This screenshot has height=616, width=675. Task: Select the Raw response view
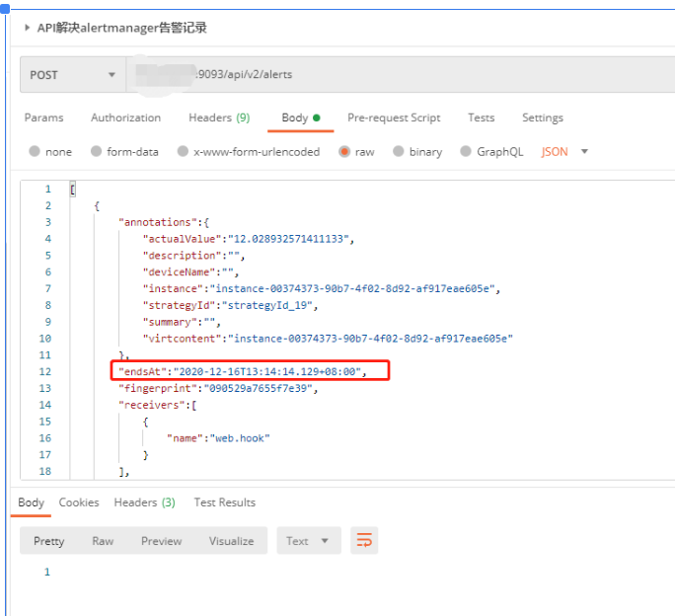[103, 541]
